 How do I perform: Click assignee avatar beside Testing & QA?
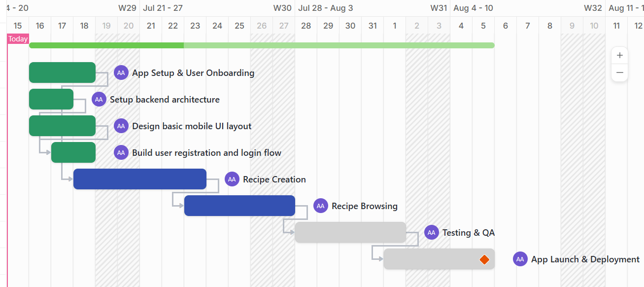click(x=432, y=233)
